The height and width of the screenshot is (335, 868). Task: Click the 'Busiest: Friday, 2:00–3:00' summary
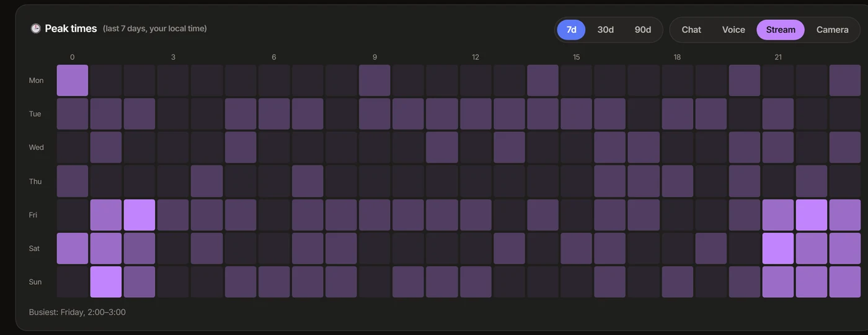77,312
